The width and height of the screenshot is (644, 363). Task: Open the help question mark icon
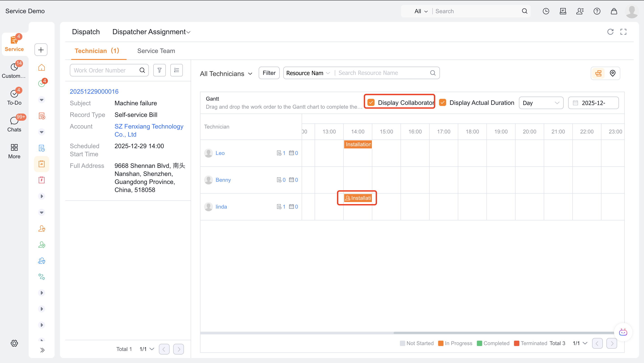597,11
